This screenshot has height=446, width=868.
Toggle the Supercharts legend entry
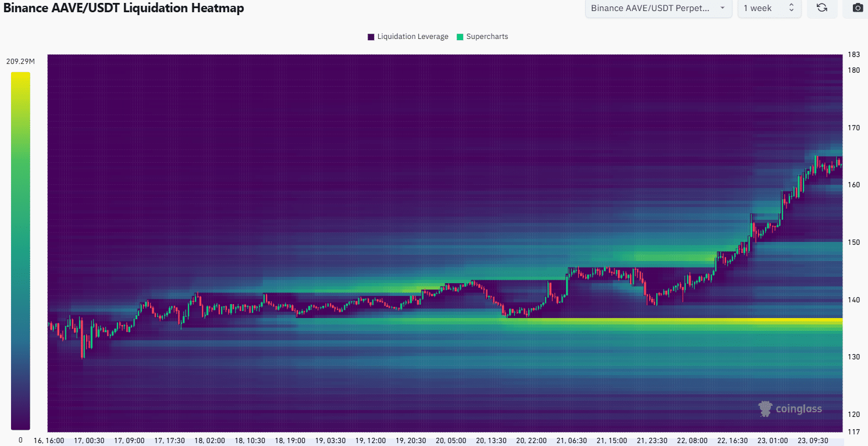[482, 36]
